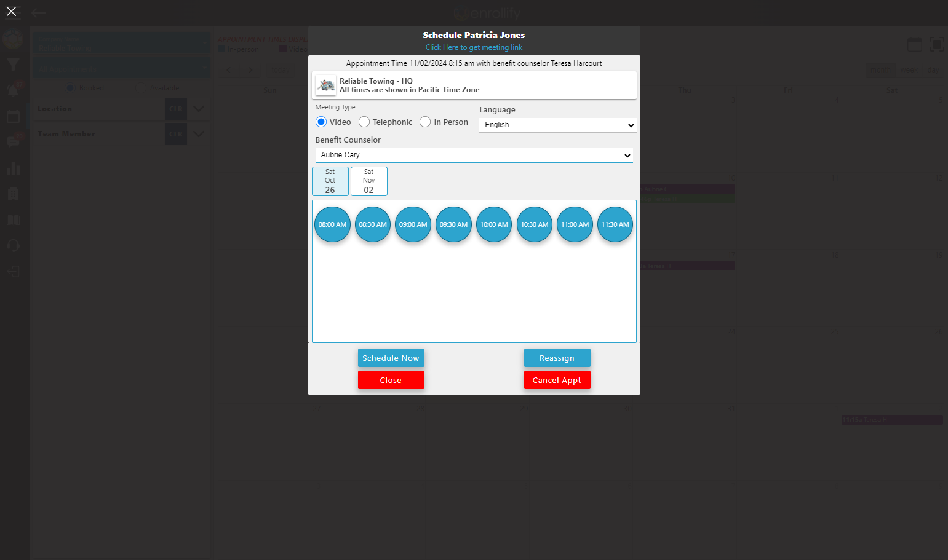Screen dimensions: 948x560
Task: Click the back arrow in the top bar
Action: tap(39, 12)
